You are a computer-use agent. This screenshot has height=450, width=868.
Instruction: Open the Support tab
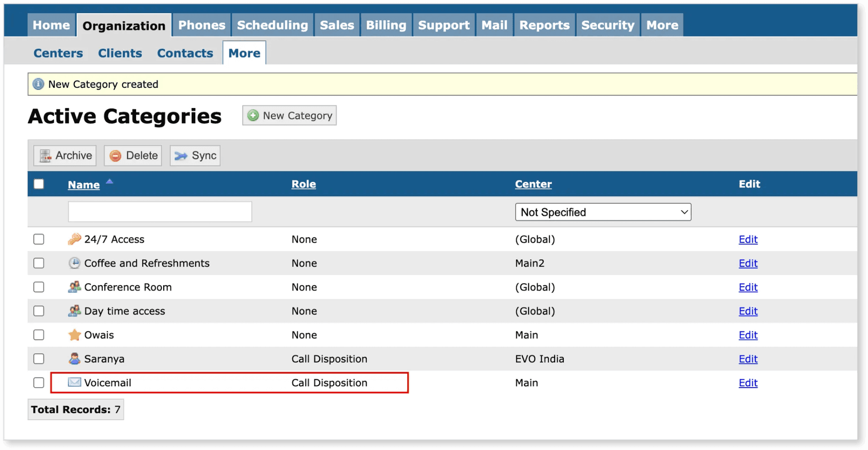tap(444, 25)
